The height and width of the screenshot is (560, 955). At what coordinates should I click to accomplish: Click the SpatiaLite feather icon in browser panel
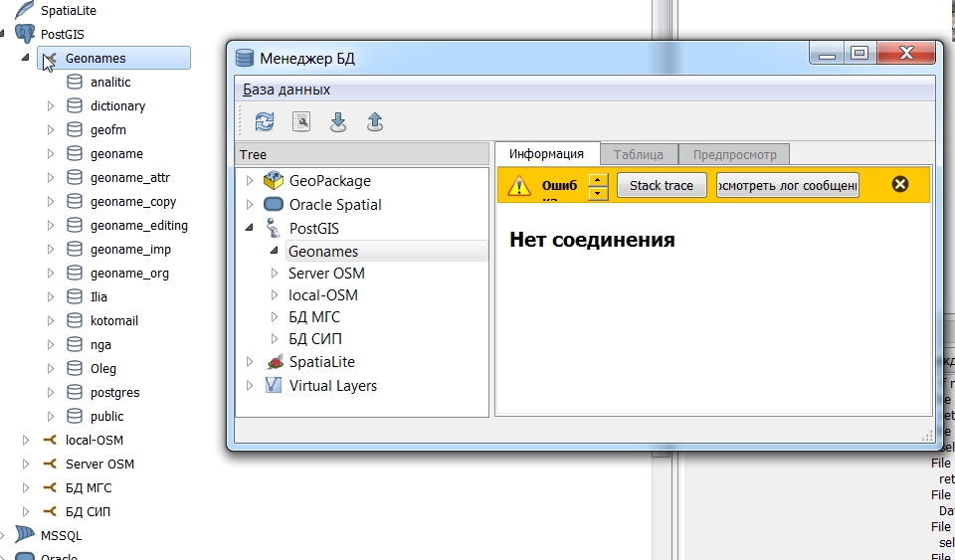24,10
